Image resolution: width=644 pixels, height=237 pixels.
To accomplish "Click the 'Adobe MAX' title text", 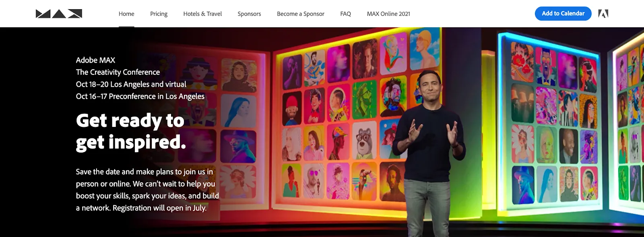I will [x=95, y=60].
